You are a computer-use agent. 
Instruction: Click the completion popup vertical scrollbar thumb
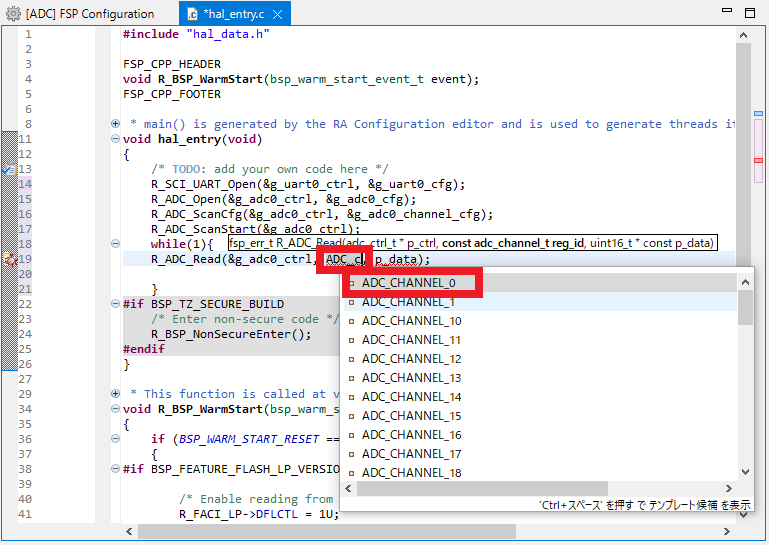[745, 307]
